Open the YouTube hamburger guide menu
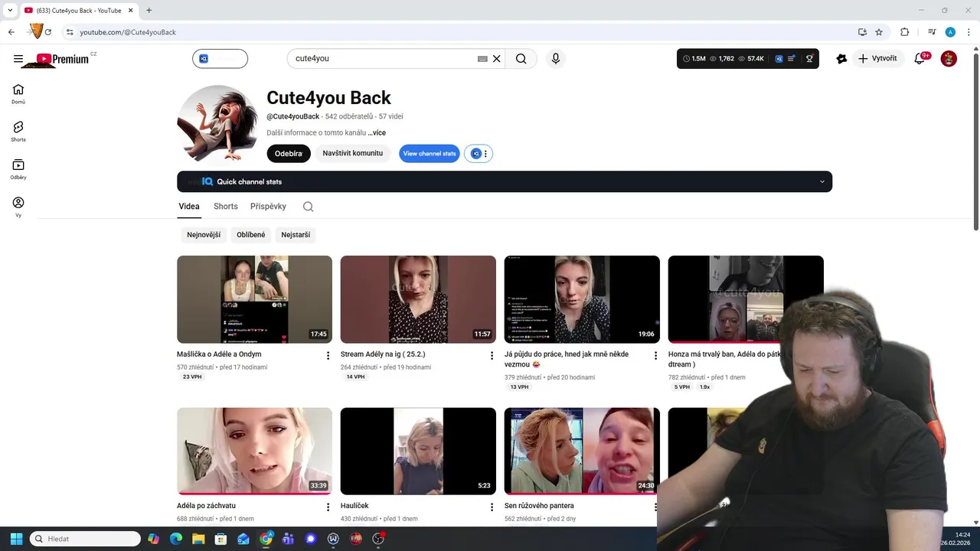980x551 pixels. click(x=18, y=59)
